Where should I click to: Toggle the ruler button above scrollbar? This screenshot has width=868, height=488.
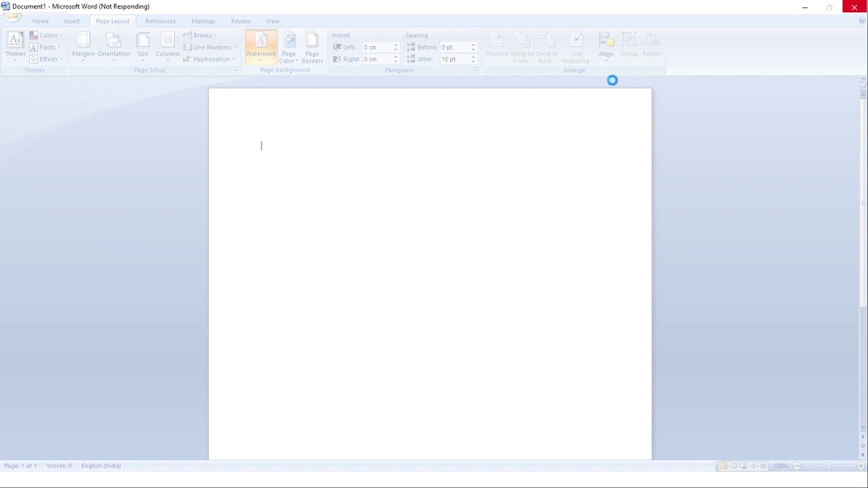[863, 83]
